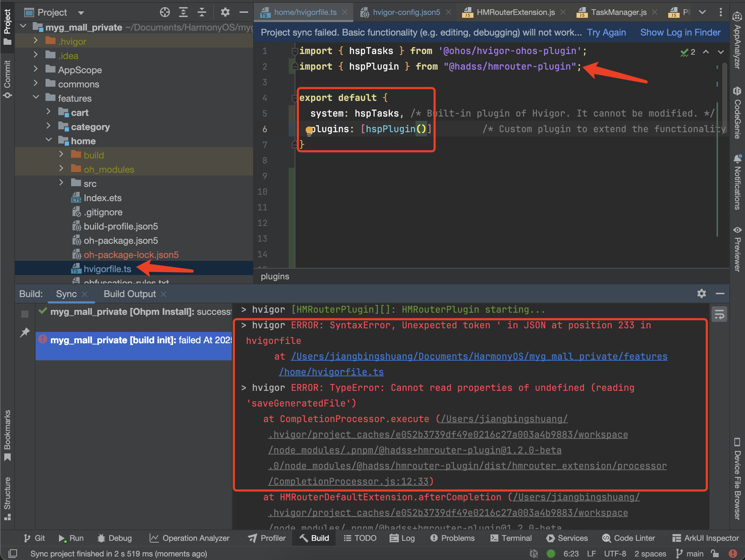Open the editor tabs overflow chevron
The width and height of the screenshot is (745, 560).
[702, 12]
